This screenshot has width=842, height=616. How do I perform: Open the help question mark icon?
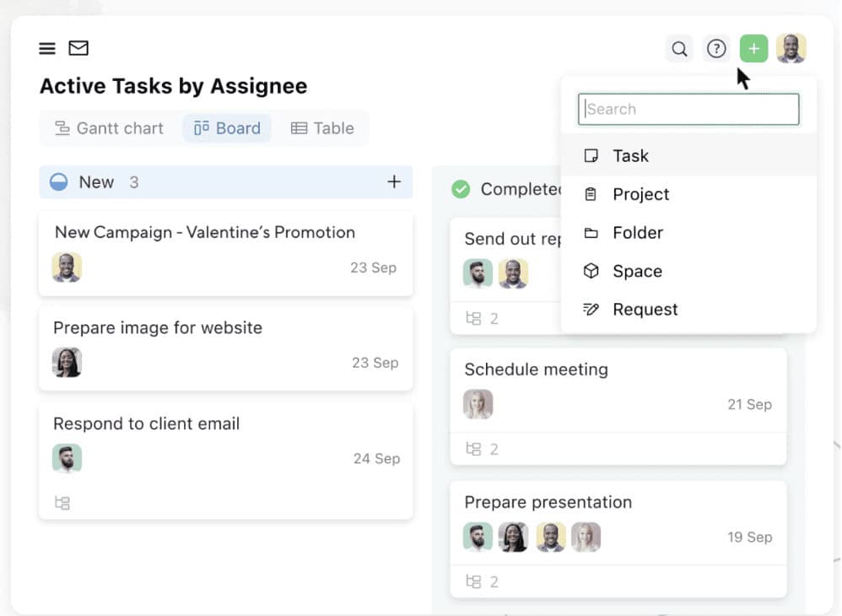point(716,49)
